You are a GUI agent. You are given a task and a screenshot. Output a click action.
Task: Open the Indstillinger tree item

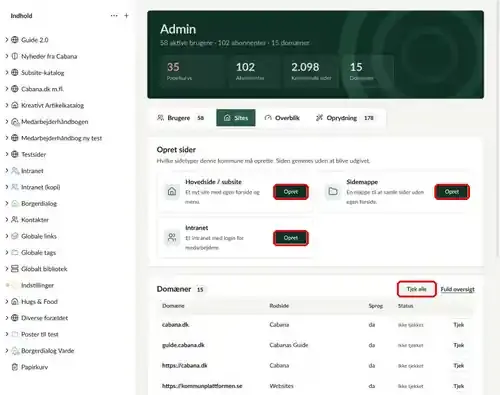(x=37, y=285)
